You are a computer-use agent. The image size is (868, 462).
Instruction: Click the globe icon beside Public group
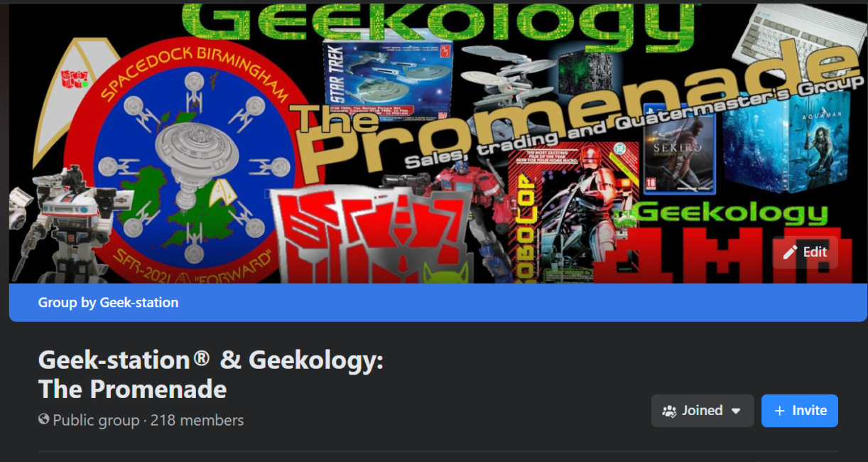(44, 419)
